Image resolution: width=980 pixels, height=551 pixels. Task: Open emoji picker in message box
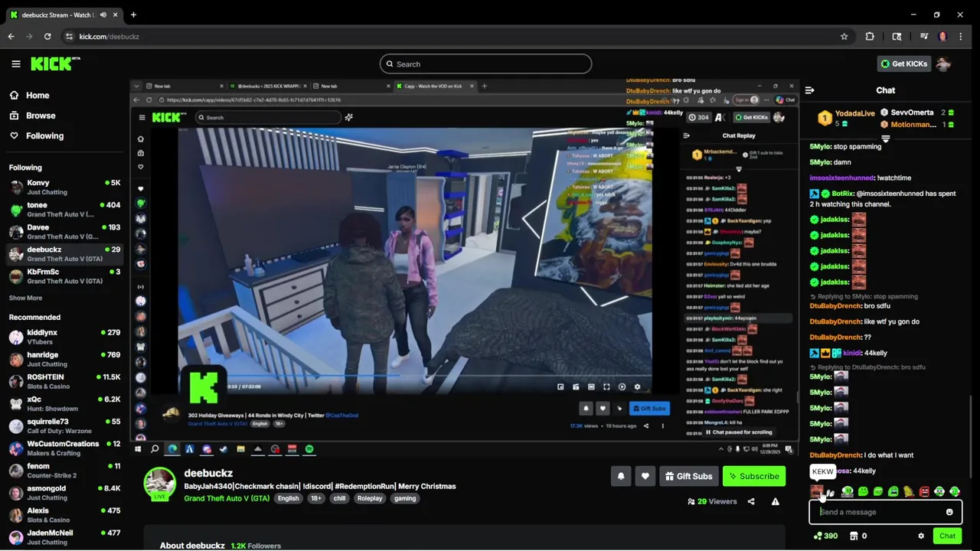pos(949,512)
